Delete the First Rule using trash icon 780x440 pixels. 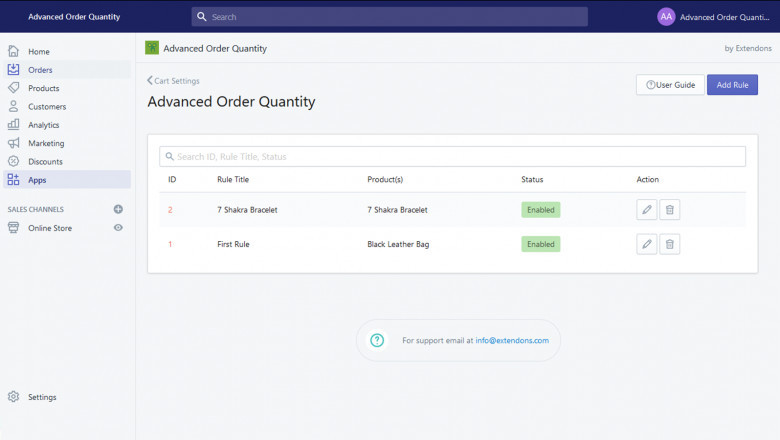(670, 244)
